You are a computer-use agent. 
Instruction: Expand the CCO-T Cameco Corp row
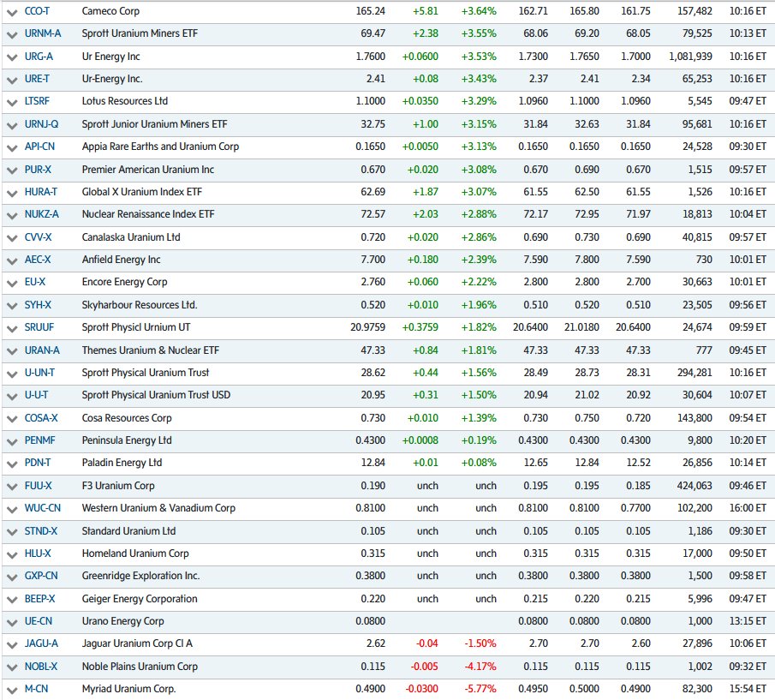(x=11, y=12)
